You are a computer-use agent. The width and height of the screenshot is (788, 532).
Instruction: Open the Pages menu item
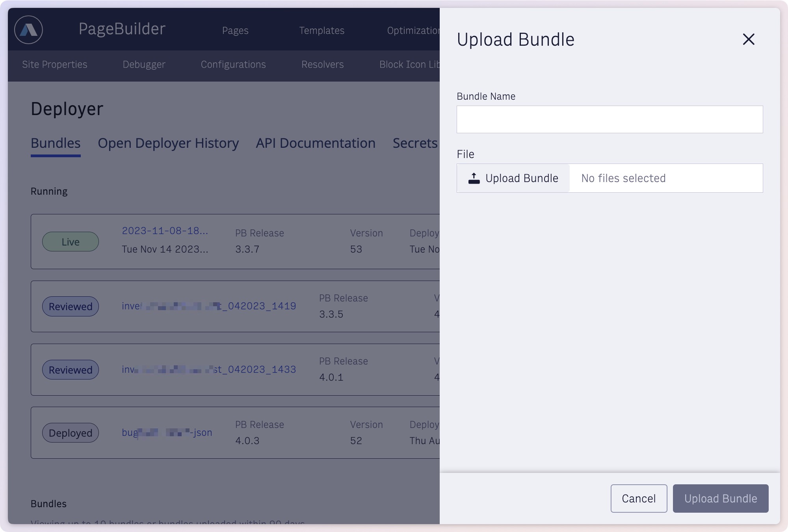click(x=235, y=29)
